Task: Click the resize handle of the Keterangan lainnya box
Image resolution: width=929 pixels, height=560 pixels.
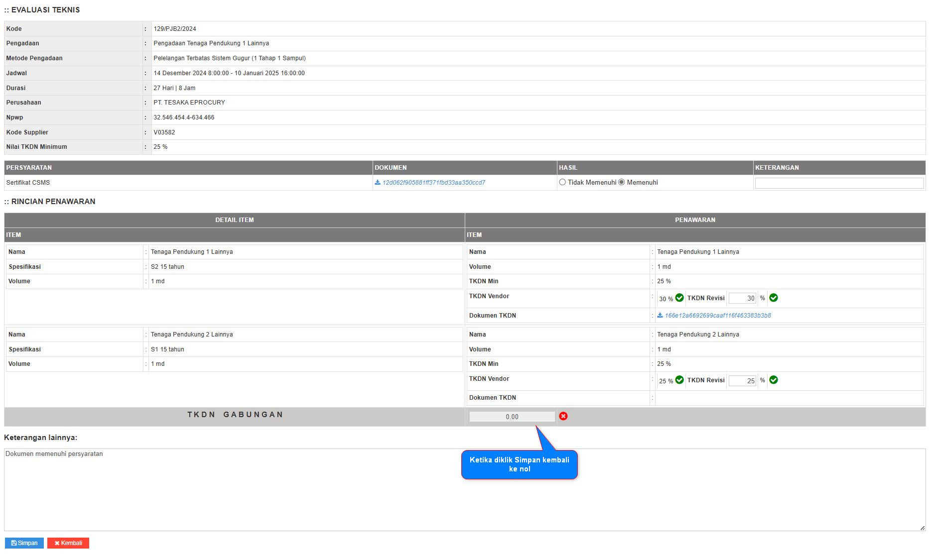Action: pos(923,528)
